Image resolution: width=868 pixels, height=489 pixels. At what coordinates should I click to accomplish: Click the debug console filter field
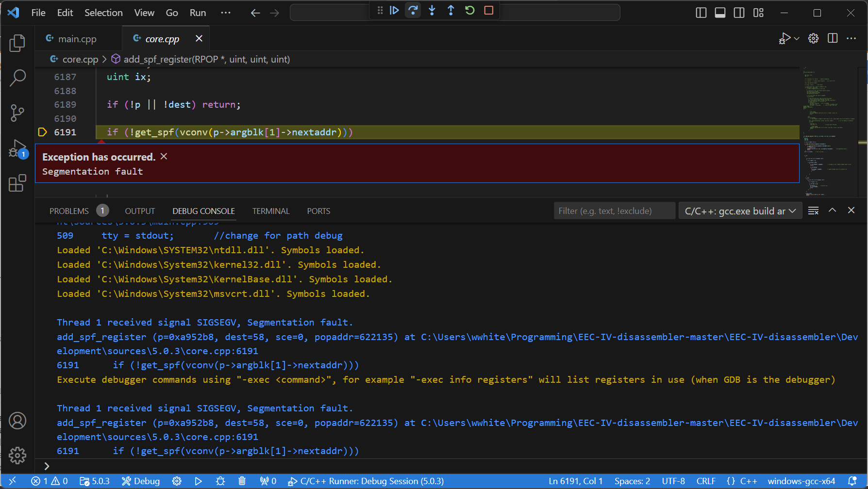tap(614, 211)
